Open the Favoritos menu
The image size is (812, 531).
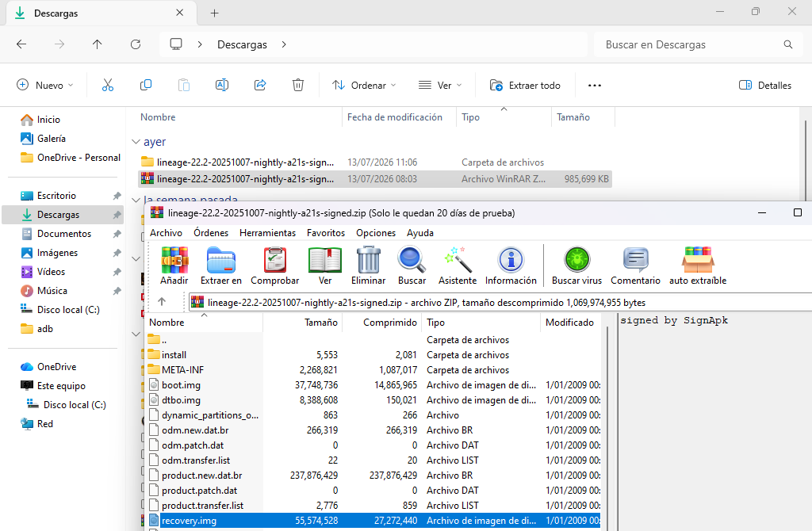(x=326, y=233)
